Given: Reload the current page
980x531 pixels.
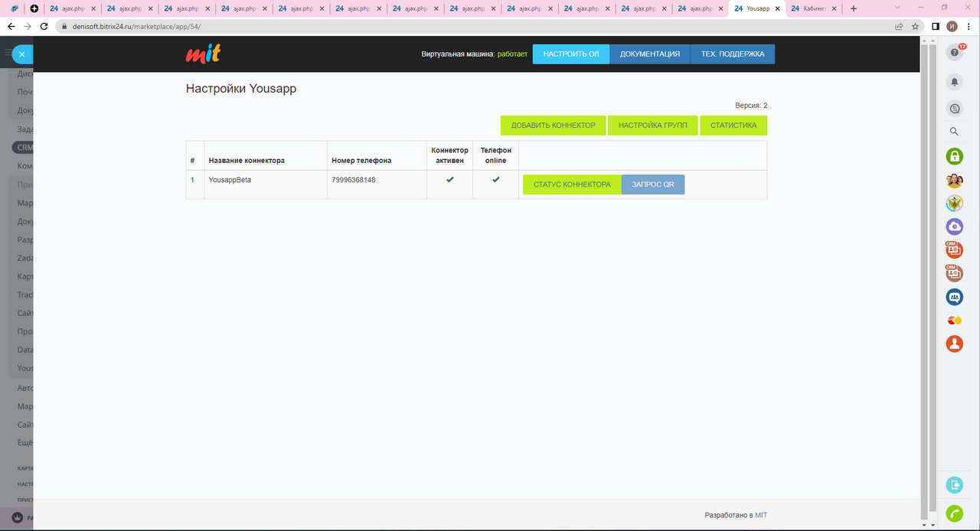Looking at the screenshot, I should [45, 26].
